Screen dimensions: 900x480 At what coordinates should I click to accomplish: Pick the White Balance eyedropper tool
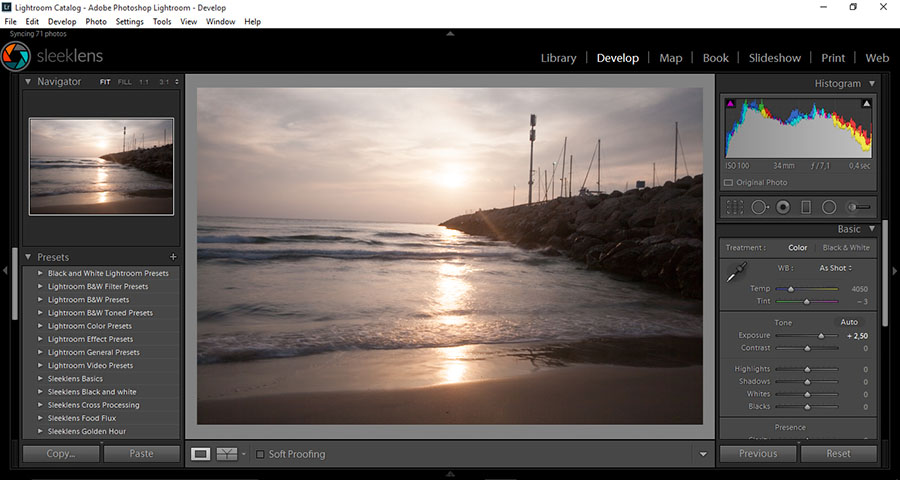pyautogui.click(x=736, y=271)
